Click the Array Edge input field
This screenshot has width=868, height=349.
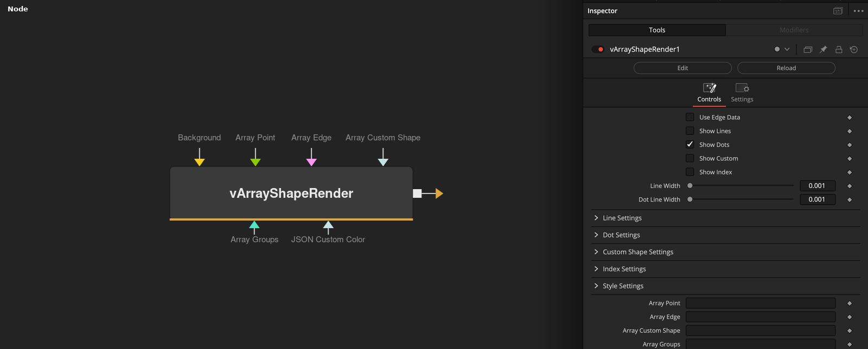click(761, 316)
